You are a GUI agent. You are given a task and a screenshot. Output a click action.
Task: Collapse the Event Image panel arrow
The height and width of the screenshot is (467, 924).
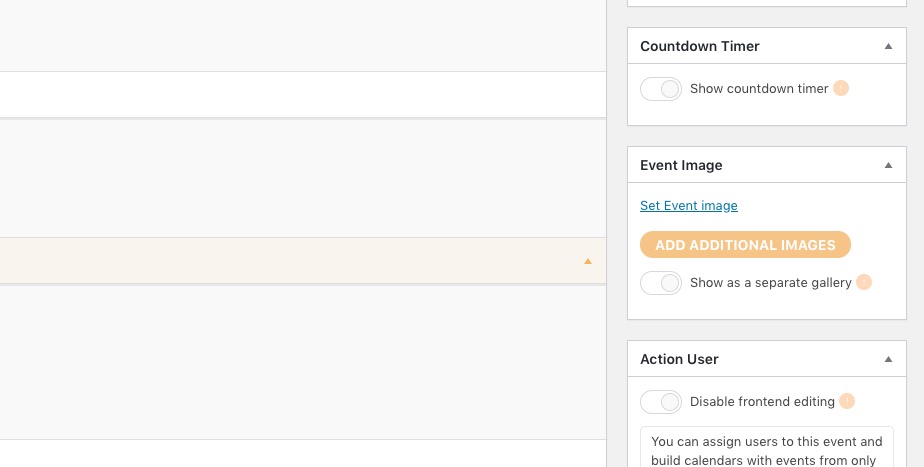point(888,165)
